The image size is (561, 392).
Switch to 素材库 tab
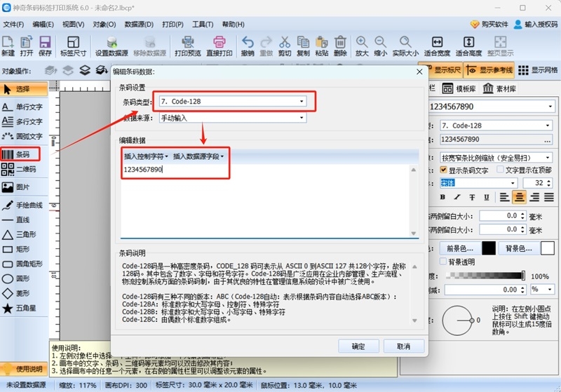(x=499, y=88)
